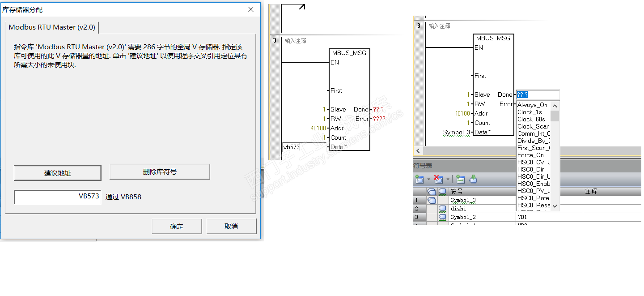The width and height of the screenshot is (644, 296).
Task: Click the 建议地址 button
Action: pos(57,173)
